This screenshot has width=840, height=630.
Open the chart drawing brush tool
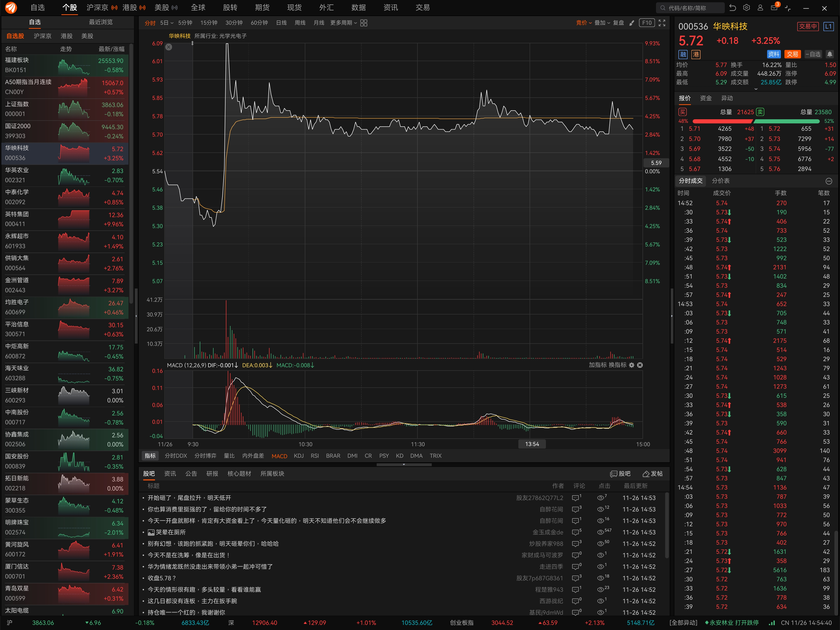pyautogui.click(x=632, y=23)
